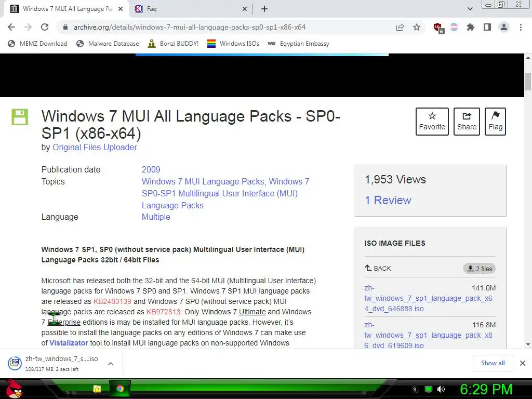Click the Chrome taskbar icon
Image resolution: width=532 pixels, height=399 pixels.
tap(120, 389)
